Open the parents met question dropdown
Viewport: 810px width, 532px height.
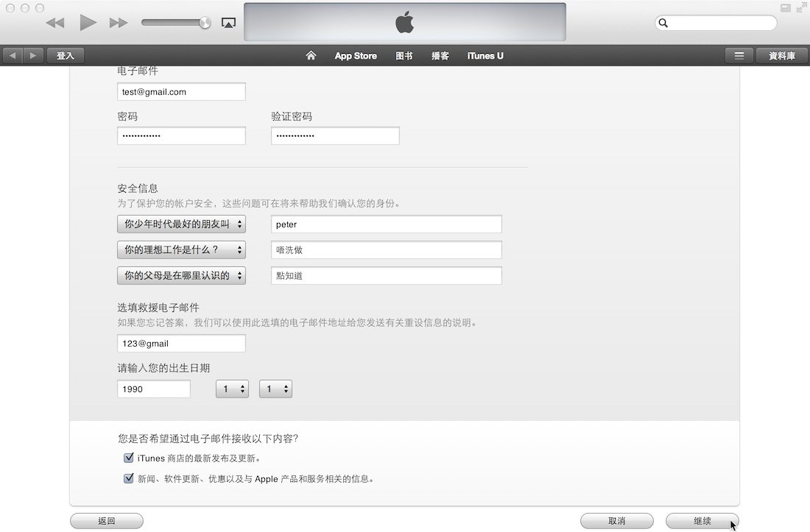[181, 276]
